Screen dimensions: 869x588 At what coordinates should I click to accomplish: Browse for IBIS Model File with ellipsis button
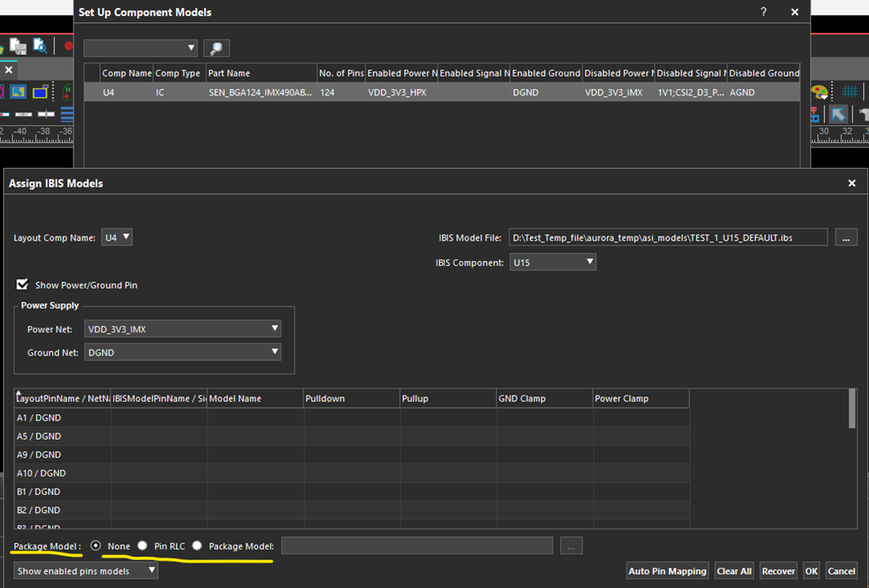(x=845, y=237)
